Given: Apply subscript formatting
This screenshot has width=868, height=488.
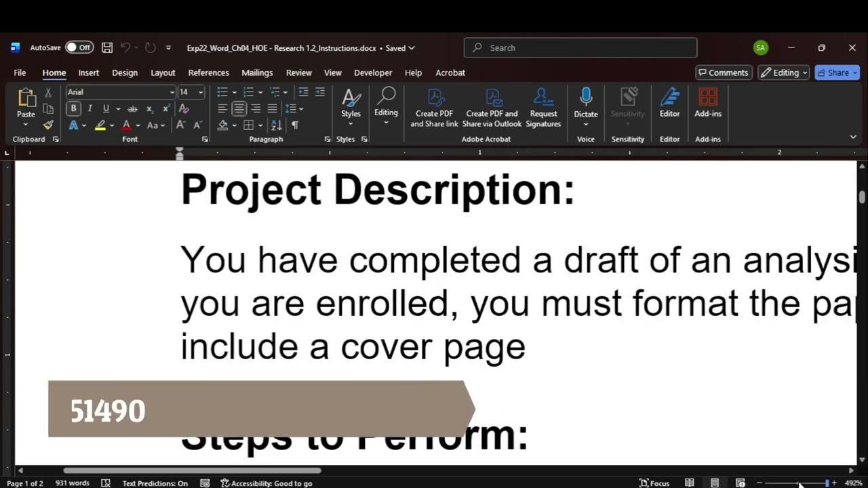Looking at the screenshot, I should point(149,108).
